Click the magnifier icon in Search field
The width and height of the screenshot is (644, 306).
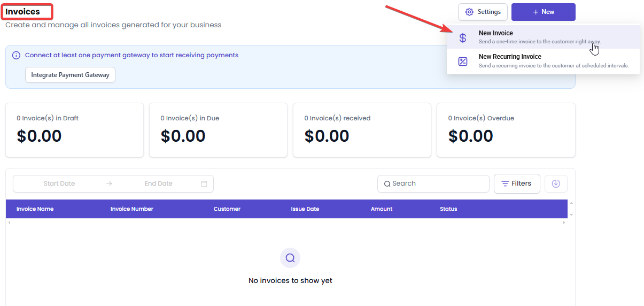click(x=387, y=183)
